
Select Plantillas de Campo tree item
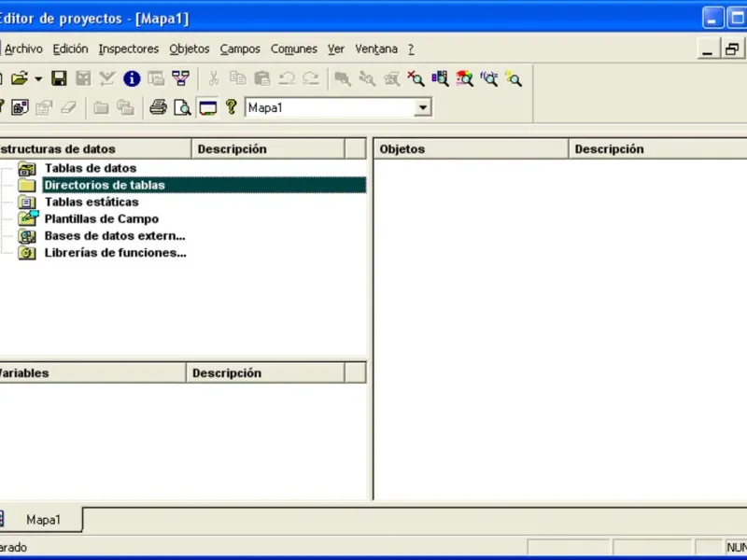coord(102,219)
